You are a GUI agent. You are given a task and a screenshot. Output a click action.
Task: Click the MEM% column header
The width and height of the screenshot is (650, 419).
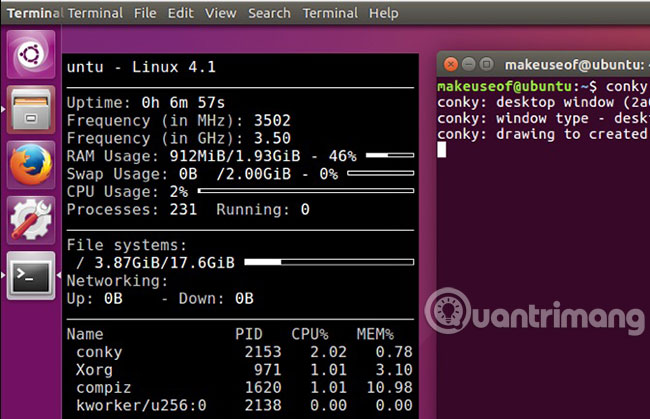pos(375,334)
